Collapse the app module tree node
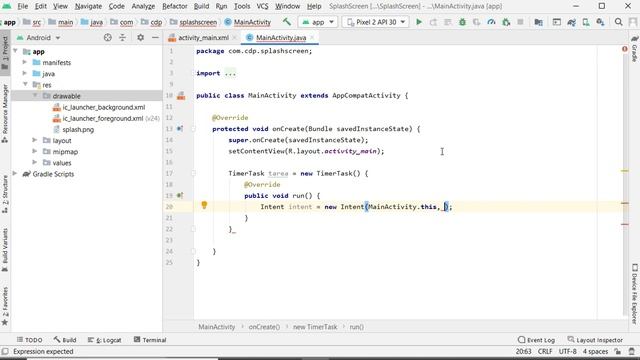The width and height of the screenshot is (640, 360). pos(16,51)
